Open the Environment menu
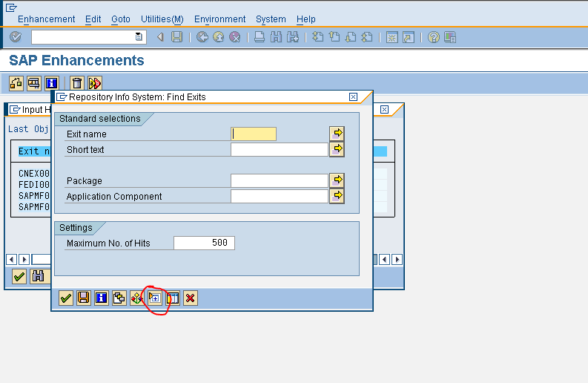Viewport: 588px width, 383px height. (219, 19)
